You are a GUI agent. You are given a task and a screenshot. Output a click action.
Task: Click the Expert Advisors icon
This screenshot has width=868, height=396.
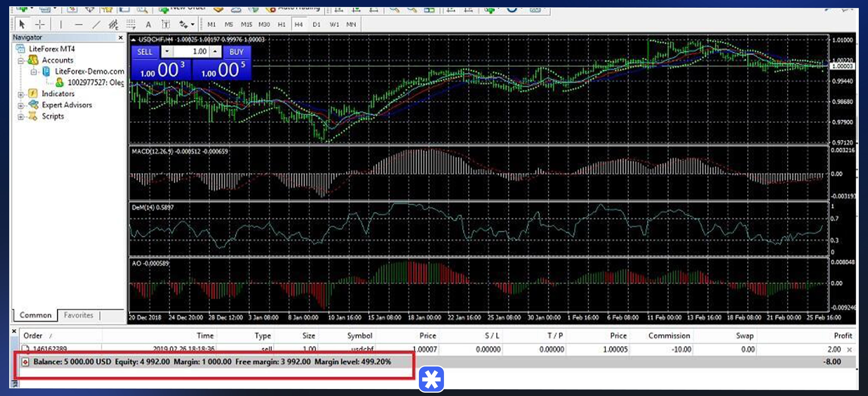pos(33,105)
